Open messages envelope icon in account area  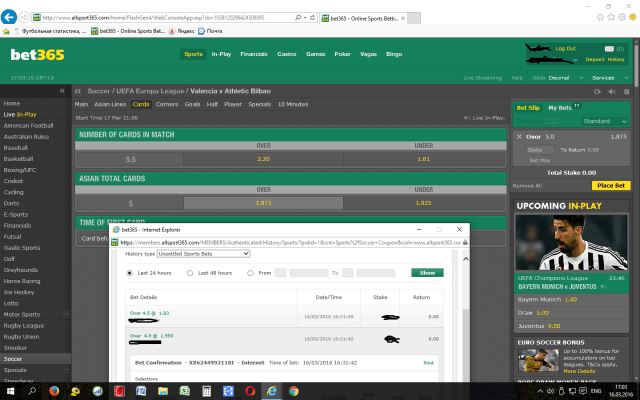(x=609, y=49)
